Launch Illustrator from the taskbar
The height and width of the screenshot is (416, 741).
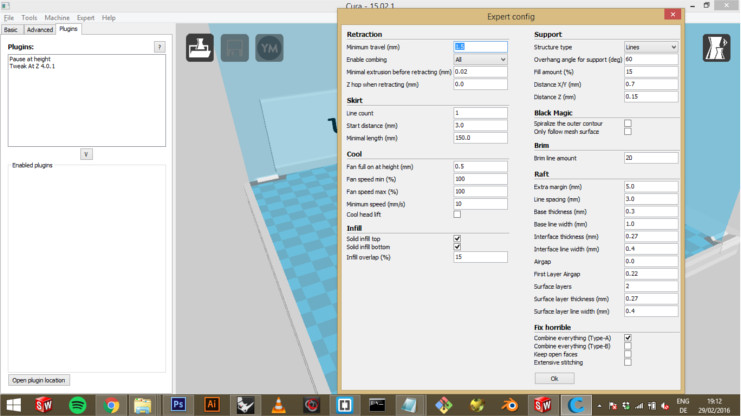(x=211, y=405)
